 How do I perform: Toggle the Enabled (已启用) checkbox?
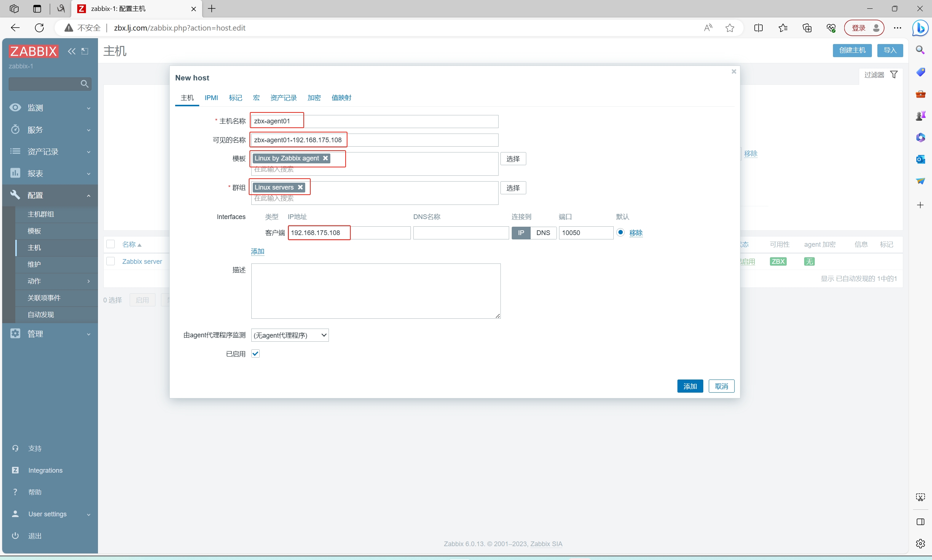255,354
